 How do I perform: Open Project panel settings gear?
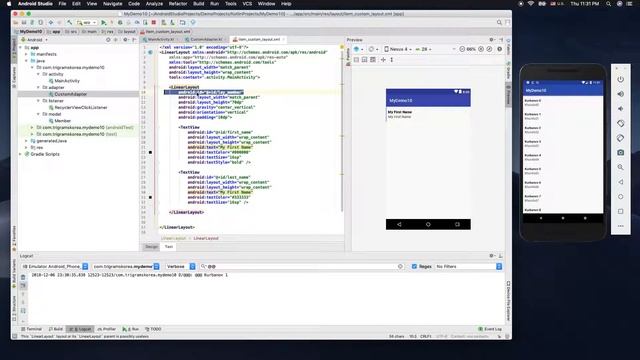(x=125, y=40)
